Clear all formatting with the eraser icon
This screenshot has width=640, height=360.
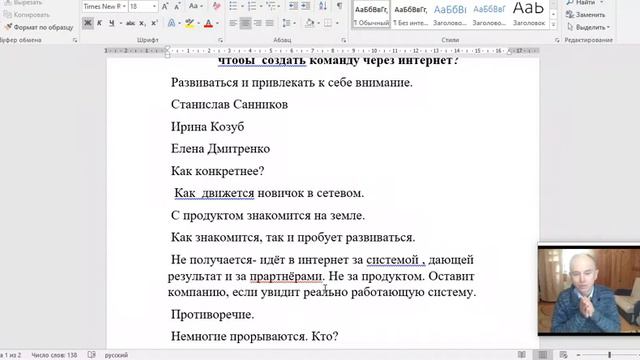point(216,6)
